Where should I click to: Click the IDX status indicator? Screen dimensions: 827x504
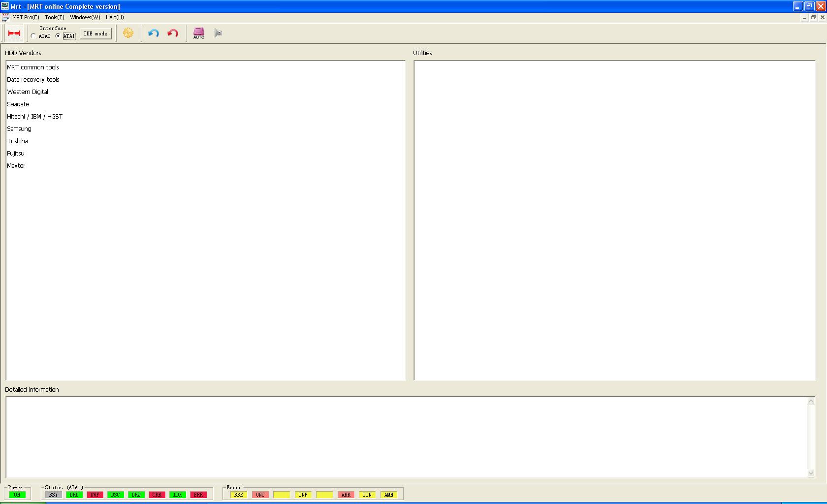[178, 495]
